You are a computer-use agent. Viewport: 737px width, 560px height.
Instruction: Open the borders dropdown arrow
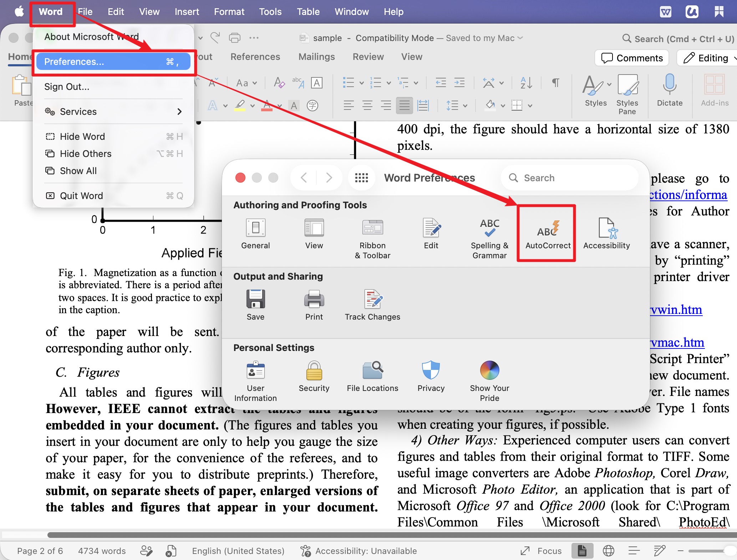point(530,106)
